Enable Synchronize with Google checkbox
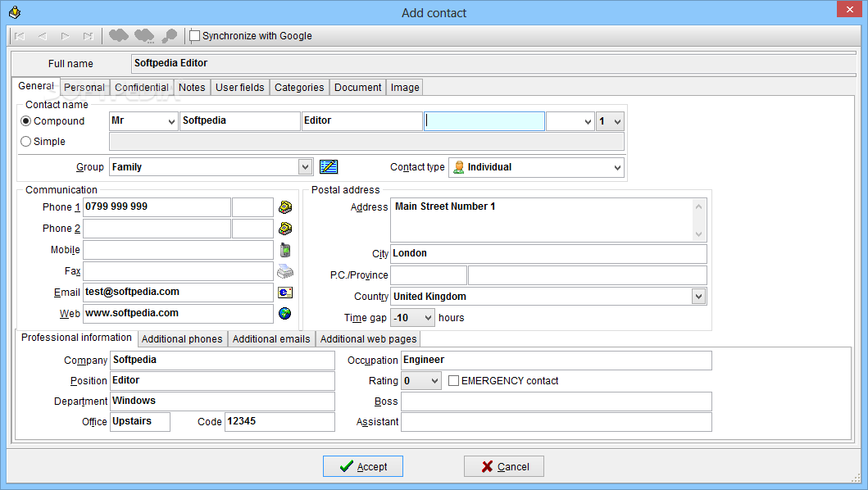This screenshot has height=490, width=868. click(195, 36)
